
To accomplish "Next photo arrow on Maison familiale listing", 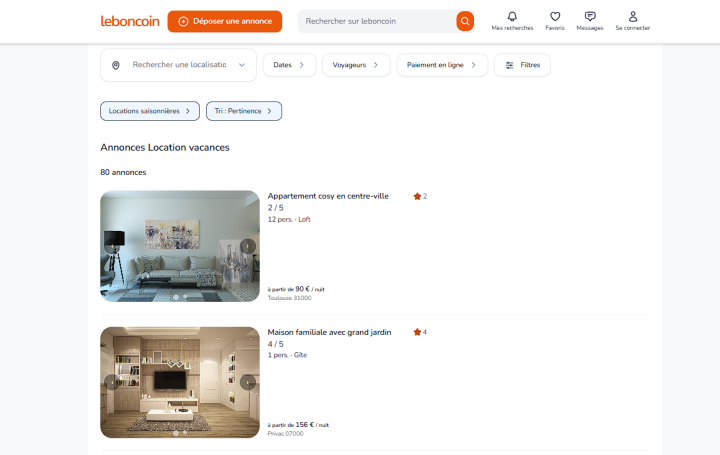I will coord(248,382).
